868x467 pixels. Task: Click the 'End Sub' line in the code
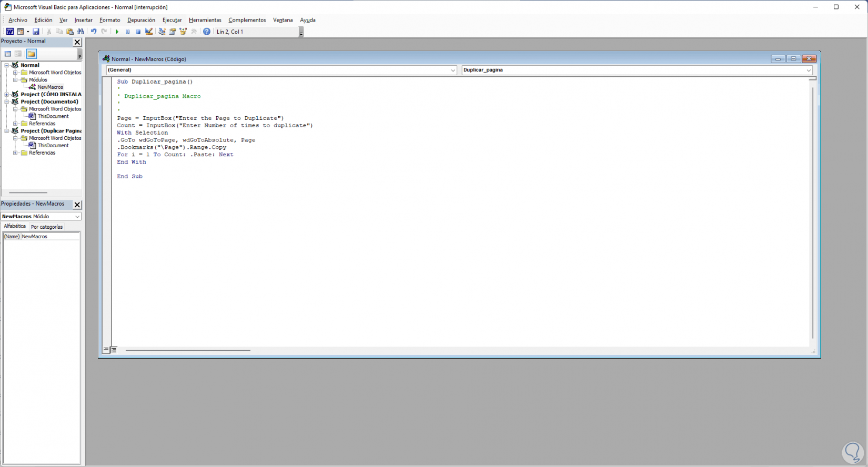coord(129,177)
